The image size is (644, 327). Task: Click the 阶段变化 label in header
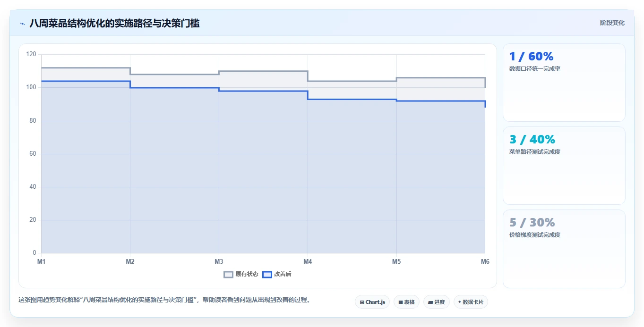click(x=612, y=23)
